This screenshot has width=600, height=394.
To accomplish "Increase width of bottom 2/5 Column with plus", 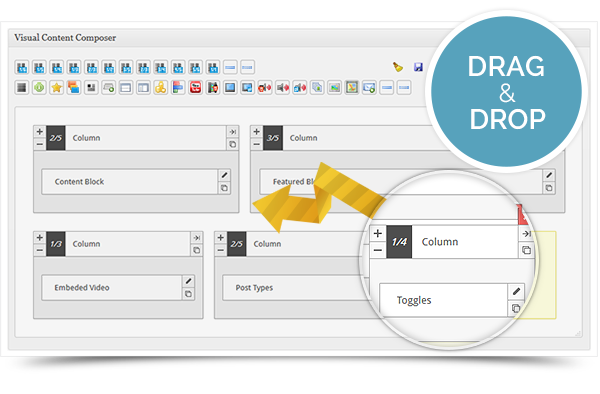I will (x=220, y=238).
